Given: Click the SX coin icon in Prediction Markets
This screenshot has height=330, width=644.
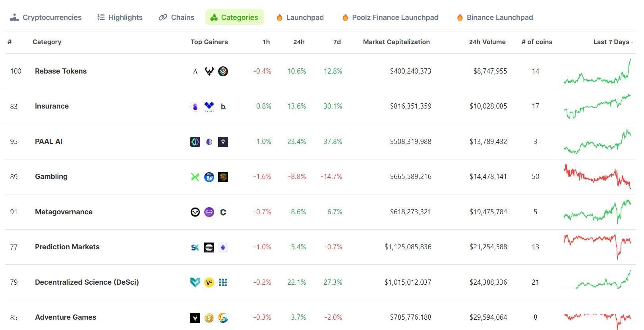Looking at the screenshot, I should coord(195,247).
